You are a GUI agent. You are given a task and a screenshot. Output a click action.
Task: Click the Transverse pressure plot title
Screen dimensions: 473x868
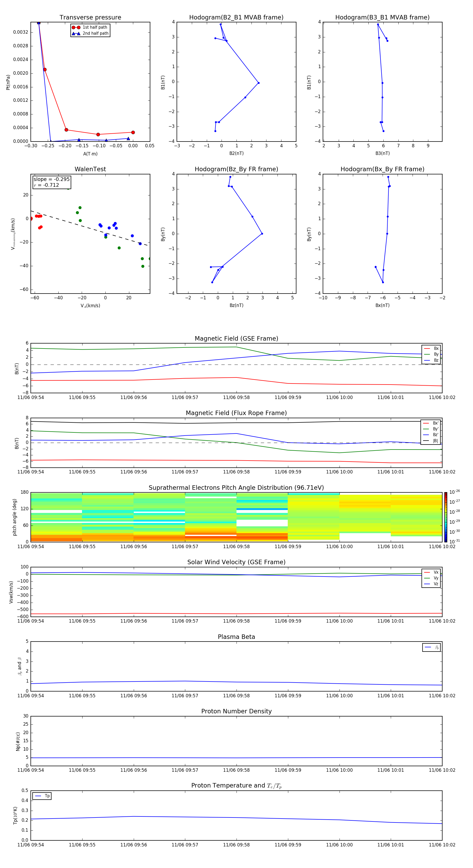[90, 18]
